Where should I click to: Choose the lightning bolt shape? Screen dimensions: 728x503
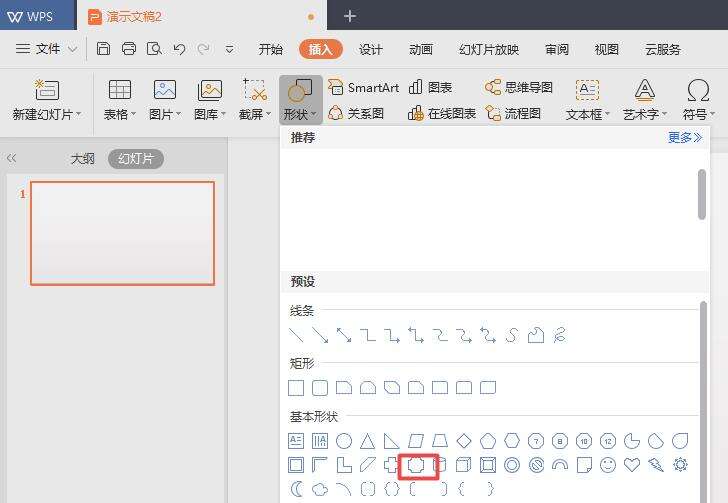click(x=656, y=465)
